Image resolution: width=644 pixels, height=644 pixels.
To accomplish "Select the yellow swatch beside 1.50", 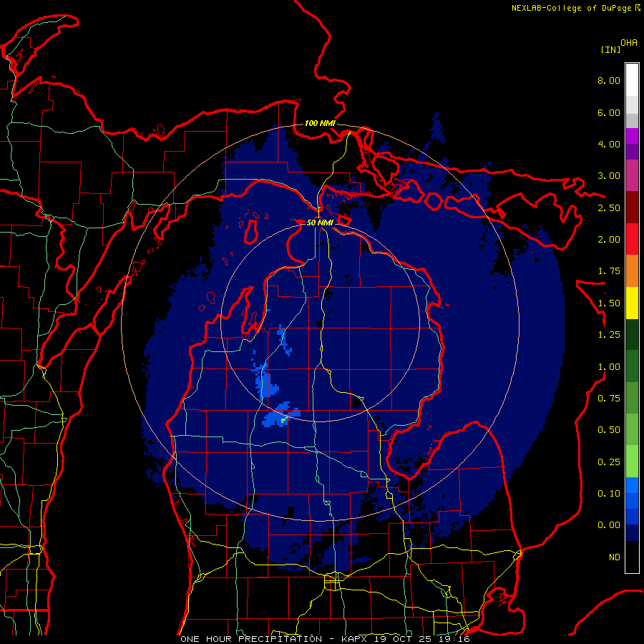I will coord(632,303).
